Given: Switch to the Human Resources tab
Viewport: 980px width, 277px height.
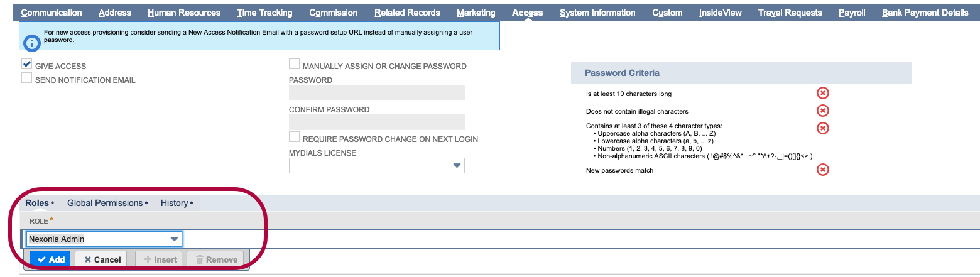Looking at the screenshot, I should pyautogui.click(x=184, y=13).
